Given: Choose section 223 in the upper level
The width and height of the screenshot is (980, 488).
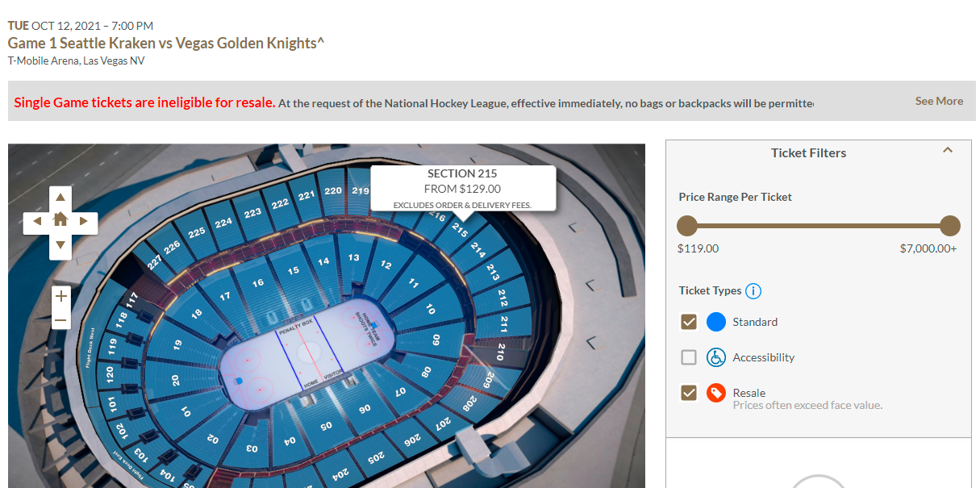Looking at the screenshot, I should 252,212.
